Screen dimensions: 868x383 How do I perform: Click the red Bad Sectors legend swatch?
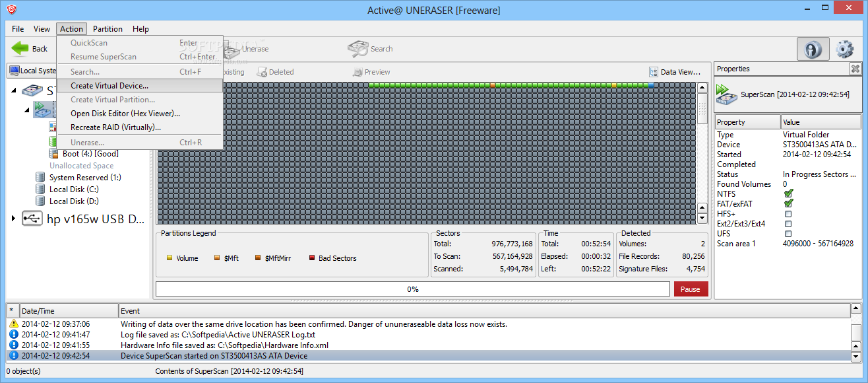312,258
